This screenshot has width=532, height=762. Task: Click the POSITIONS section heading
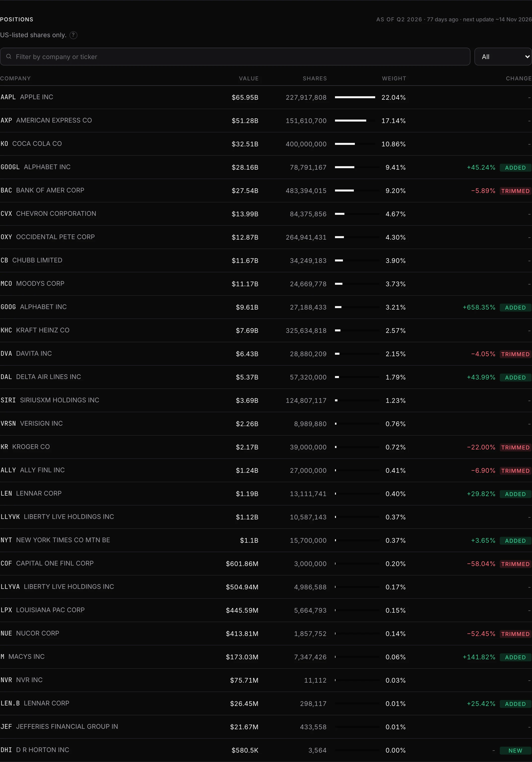pyautogui.click(x=17, y=20)
